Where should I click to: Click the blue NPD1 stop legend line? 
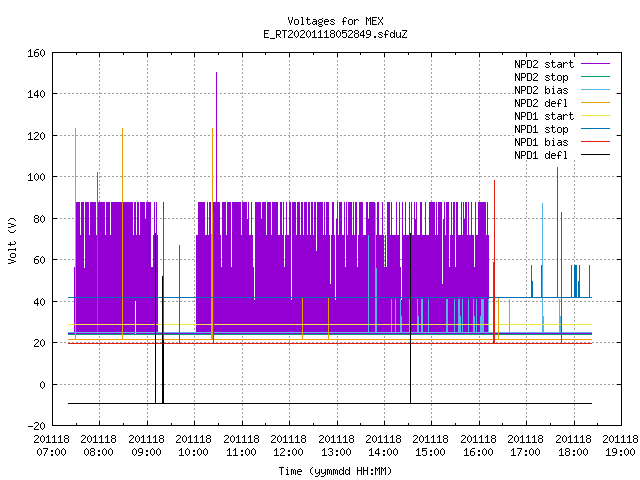pos(596,129)
